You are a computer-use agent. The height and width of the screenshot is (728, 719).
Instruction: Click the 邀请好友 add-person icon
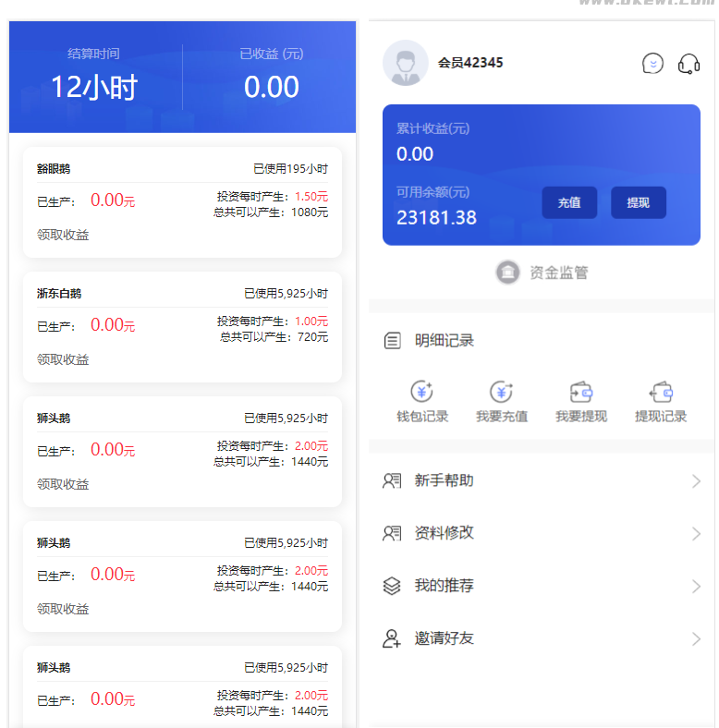pos(392,638)
